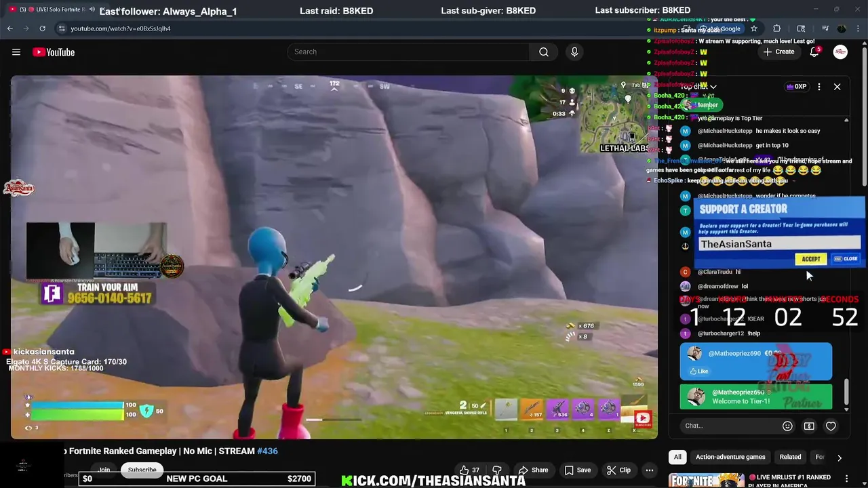Create a clip with Clip button
This screenshot has height=488, width=868.
tap(618, 470)
